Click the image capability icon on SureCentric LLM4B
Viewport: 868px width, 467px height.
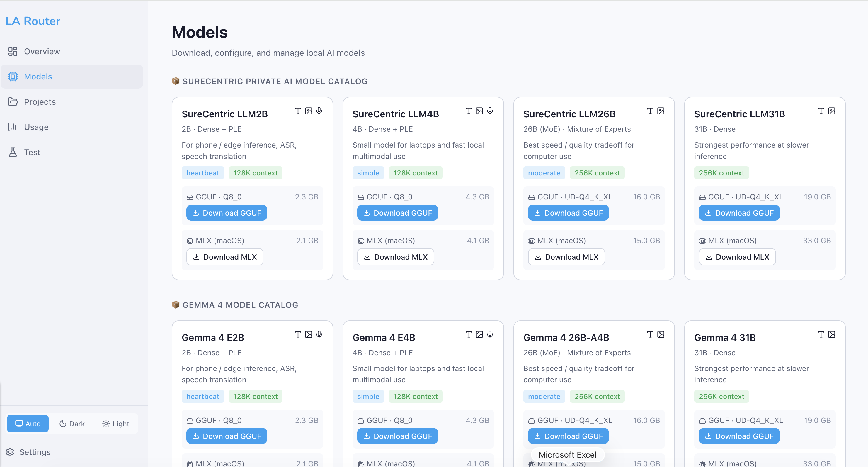479,111
